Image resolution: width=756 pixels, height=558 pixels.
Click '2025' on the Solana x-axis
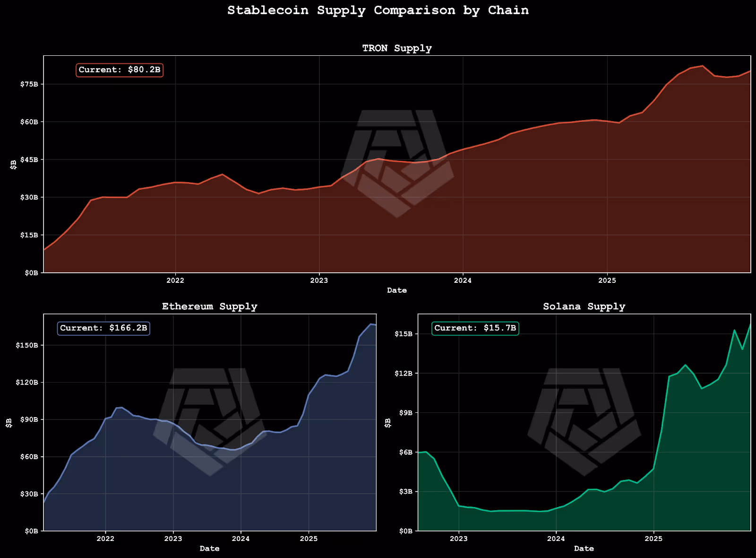point(653,539)
